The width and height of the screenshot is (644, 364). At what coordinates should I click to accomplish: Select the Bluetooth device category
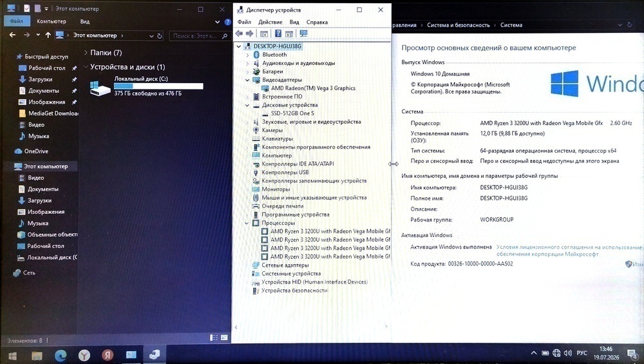tap(274, 55)
